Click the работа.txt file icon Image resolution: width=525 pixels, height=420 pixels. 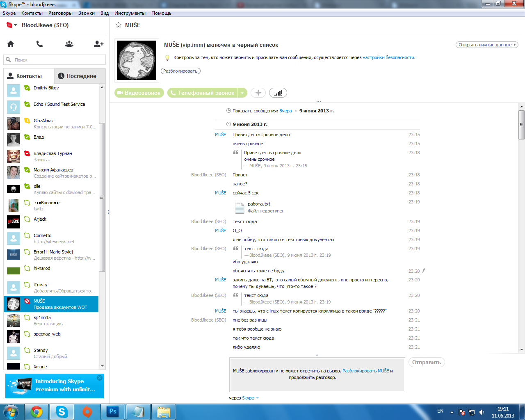click(x=240, y=208)
